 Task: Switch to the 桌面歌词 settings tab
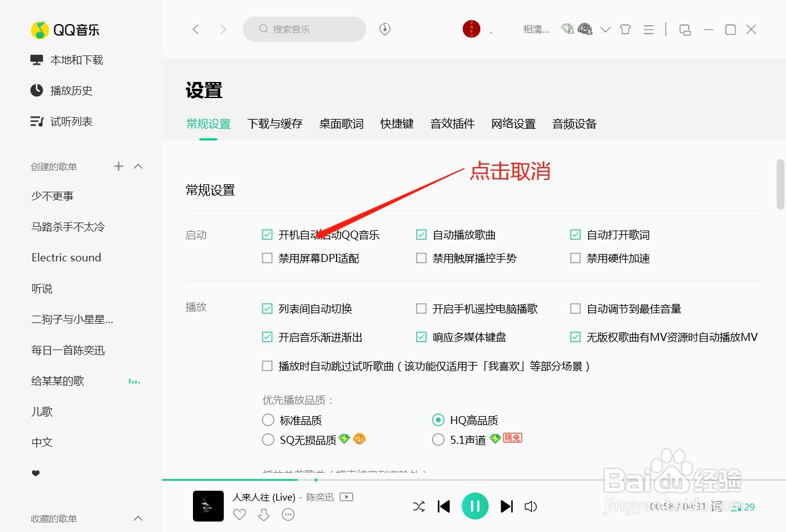(x=341, y=123)
